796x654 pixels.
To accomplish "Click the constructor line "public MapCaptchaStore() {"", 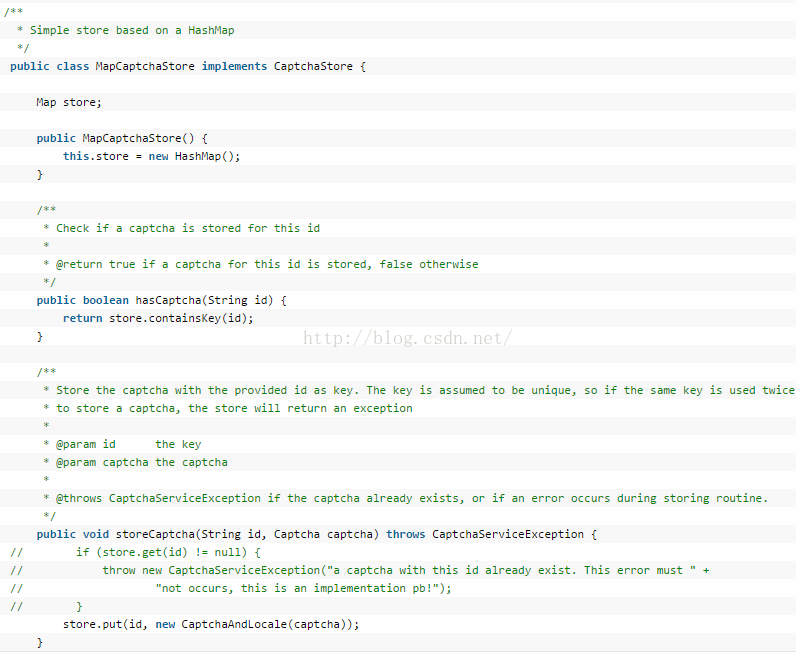I will pyautogui.click(x=122, y=139).
